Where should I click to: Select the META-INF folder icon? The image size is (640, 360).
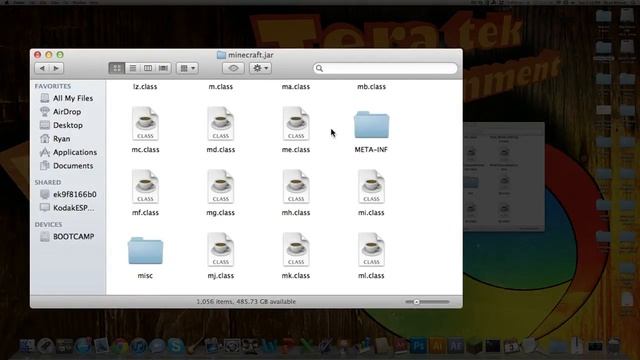371,124
